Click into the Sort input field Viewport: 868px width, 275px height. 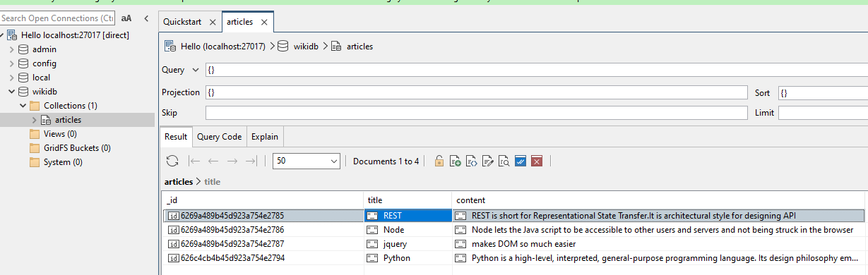coord(823,92)
